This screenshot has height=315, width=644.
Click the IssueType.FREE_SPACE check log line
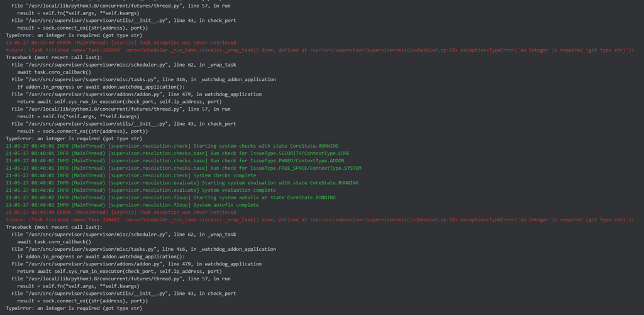click(x=184, y=168)
